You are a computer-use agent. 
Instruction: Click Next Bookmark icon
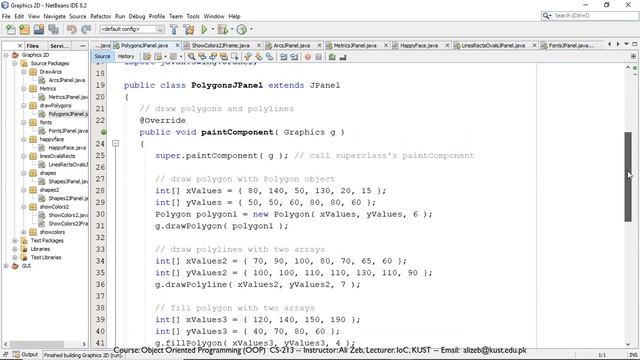pyautogui.click(x=259, y=57)
